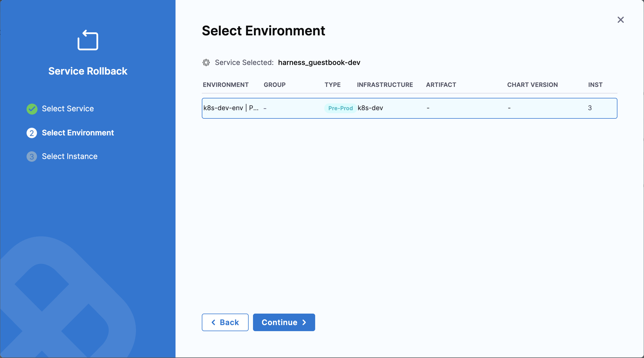
Task: Click the ENVIRONMENT column header
Action: [226, 85]
